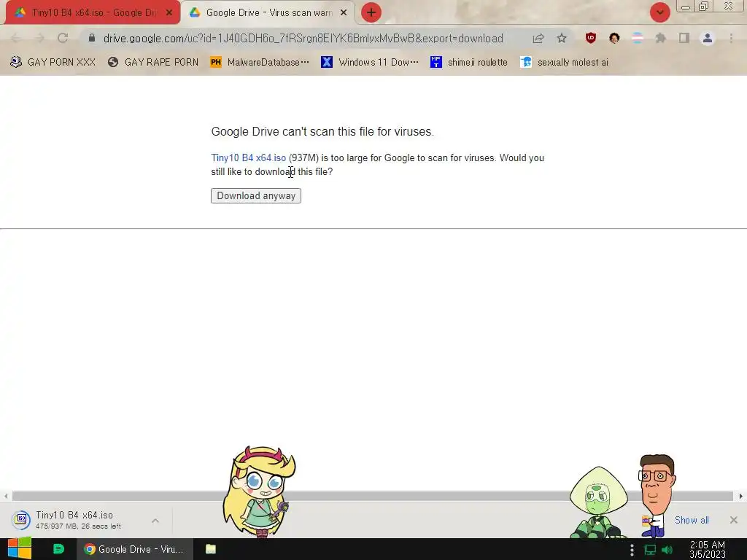
Task: Reload the current page
Action: tap(63, 38)
